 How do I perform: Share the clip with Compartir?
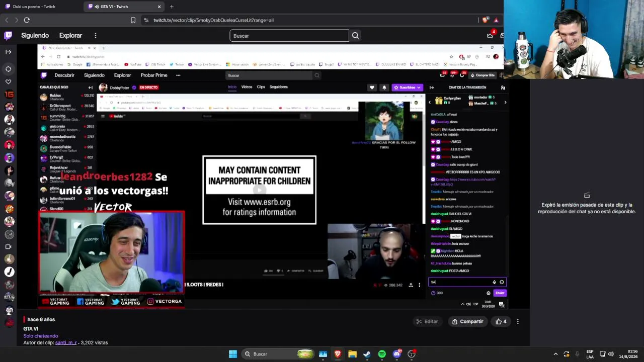tap(468, 322)
